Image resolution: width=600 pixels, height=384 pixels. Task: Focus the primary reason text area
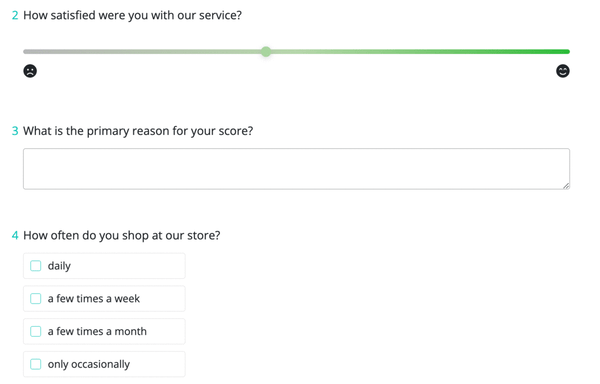(296, 169)
